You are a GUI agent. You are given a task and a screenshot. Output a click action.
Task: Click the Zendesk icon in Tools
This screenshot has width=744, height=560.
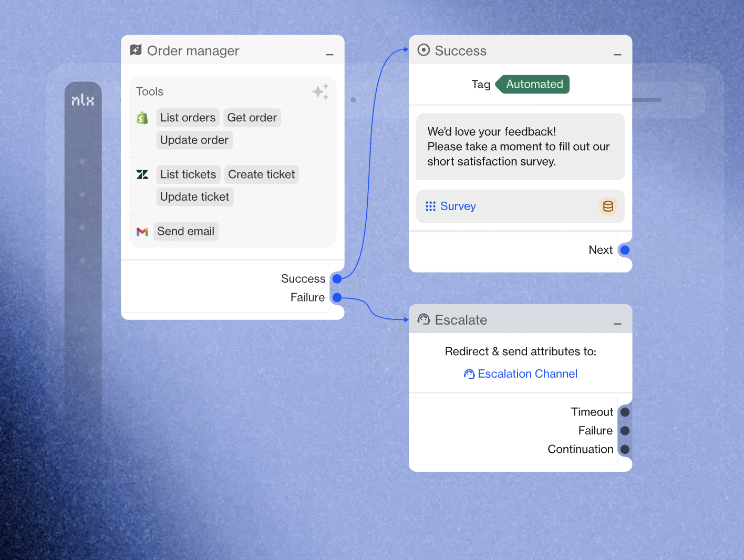pyautogui.click(x=142, y=174)
